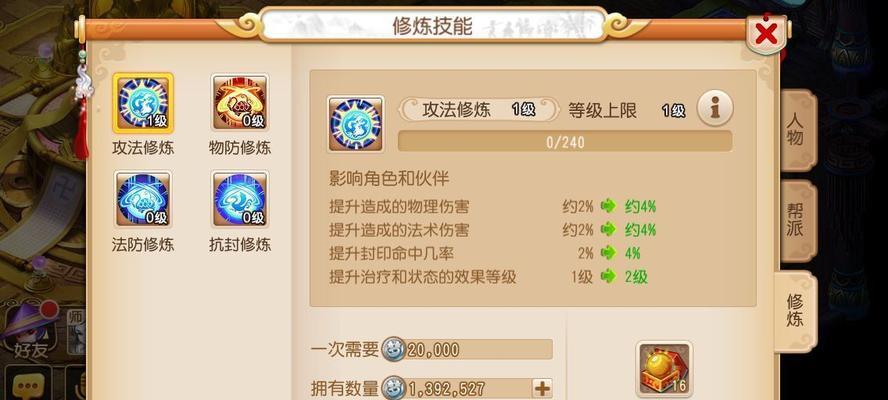The width and height of the screenshot is (888, 400).
Task: Select the 法防修炼 skill icon
Action: 143,199
